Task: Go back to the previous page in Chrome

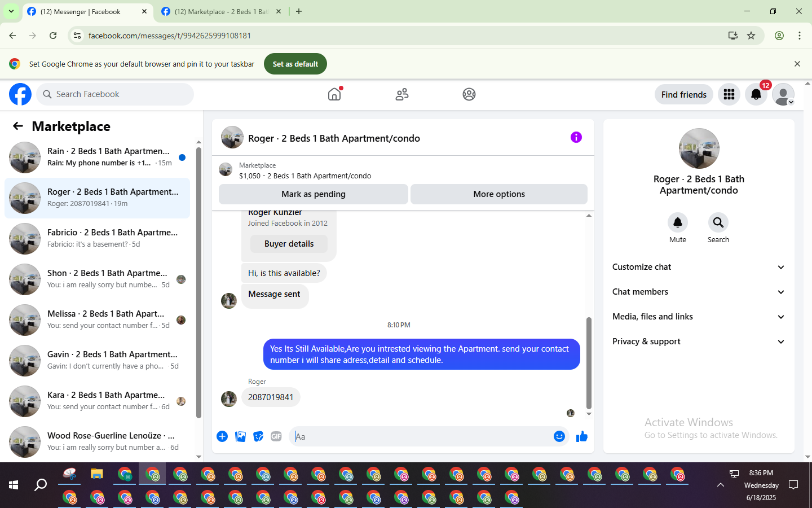Action: (12, 36)
